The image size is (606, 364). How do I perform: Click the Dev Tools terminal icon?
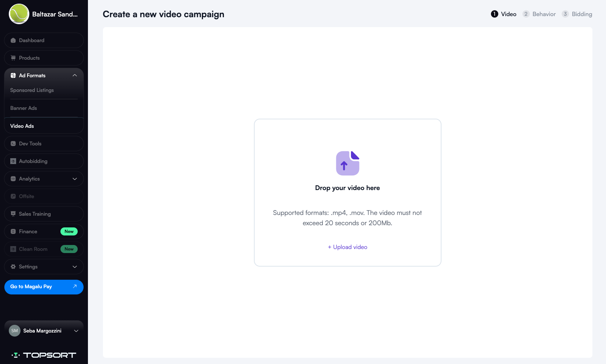pos(13,144)
